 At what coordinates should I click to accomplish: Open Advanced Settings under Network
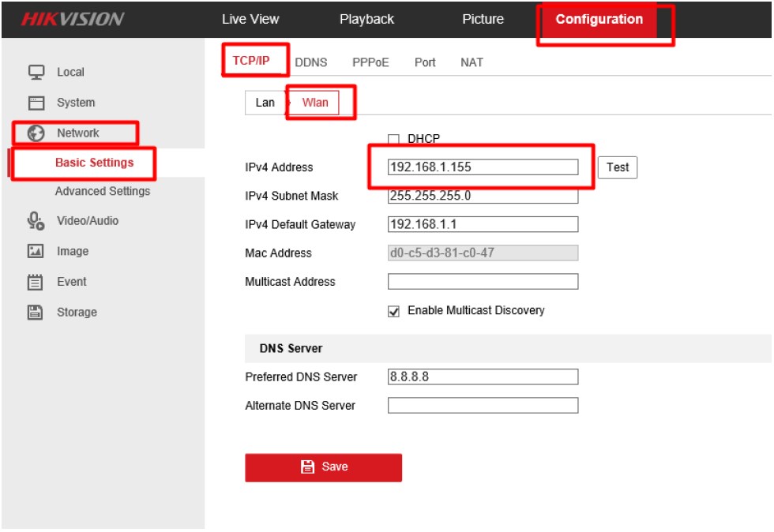point(102,191)
